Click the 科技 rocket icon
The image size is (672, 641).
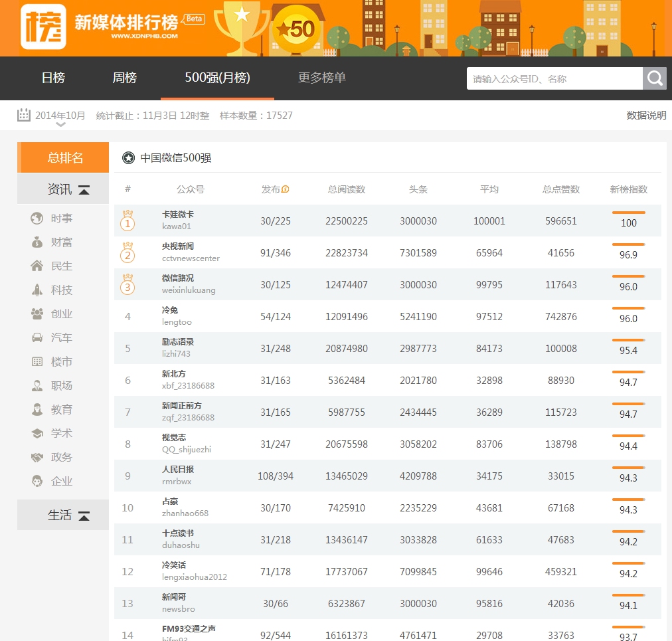[37, 290]
